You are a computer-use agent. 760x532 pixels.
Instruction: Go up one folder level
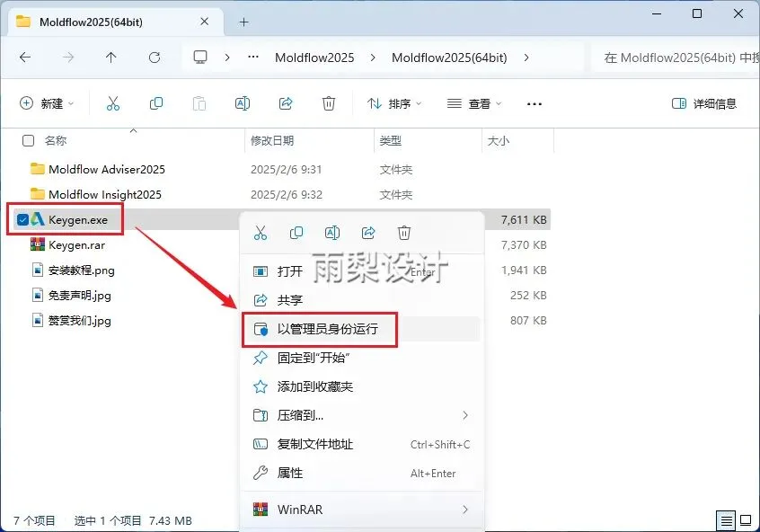tap(111, 58)
